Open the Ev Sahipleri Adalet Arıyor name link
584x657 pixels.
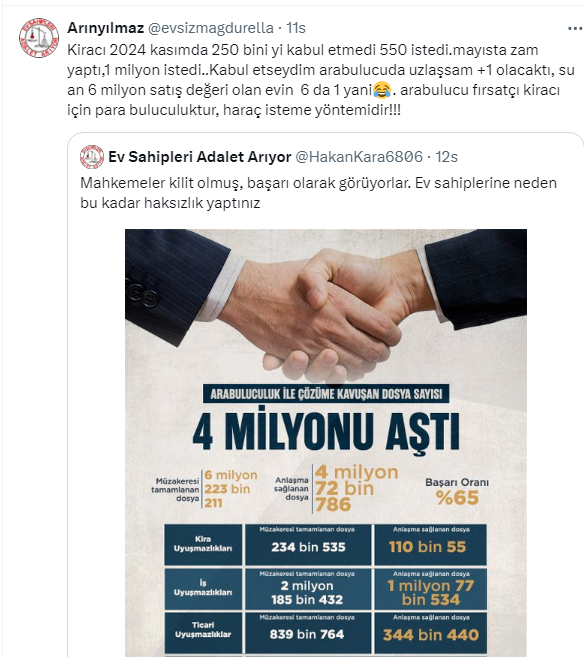coord(199,157)
